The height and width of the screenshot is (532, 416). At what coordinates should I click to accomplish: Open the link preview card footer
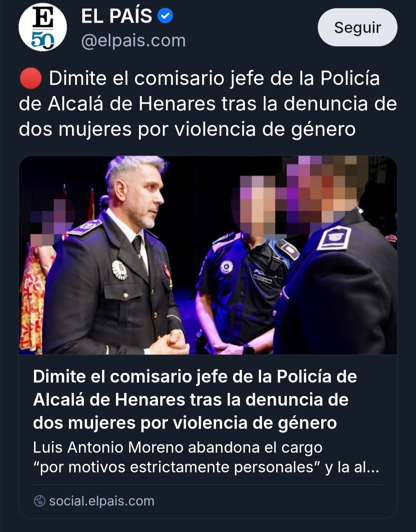point(208,501)
